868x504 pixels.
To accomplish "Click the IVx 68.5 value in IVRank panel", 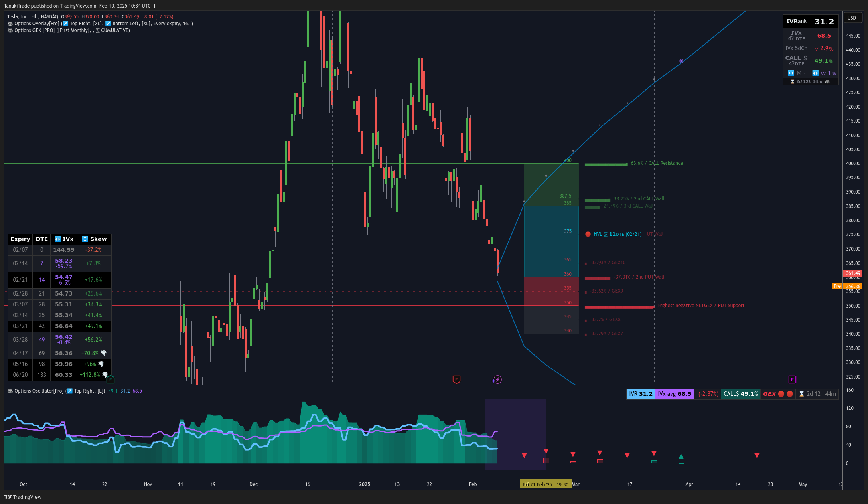I will click(x=824, y=36).
